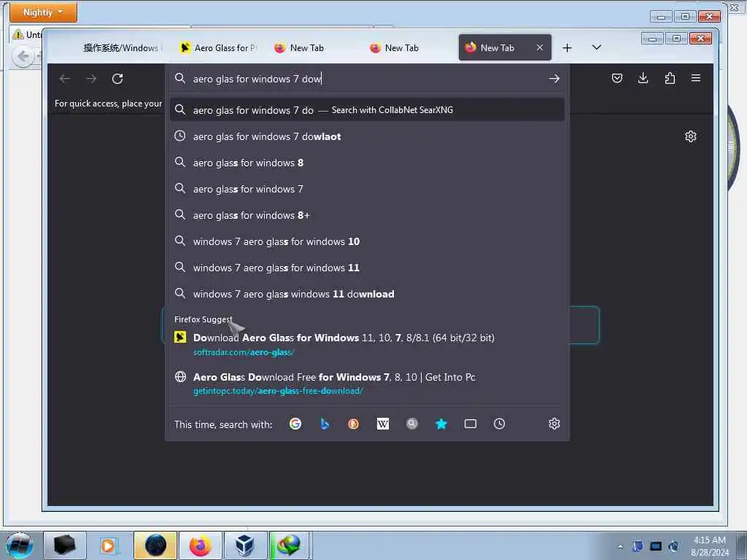The height and width of the screenshot is (560, 747).
Task: Search open tabs using the tab icon
Action: (471, 424)
